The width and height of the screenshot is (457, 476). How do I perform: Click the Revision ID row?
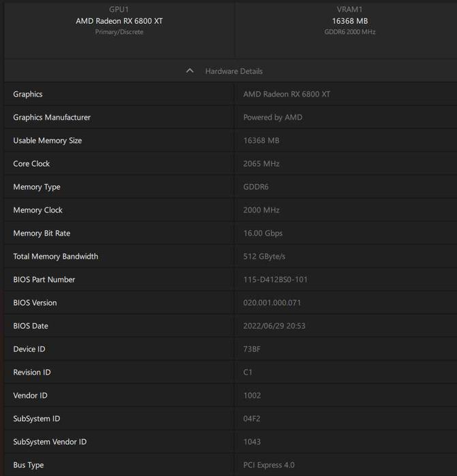[x=32, y=372]
